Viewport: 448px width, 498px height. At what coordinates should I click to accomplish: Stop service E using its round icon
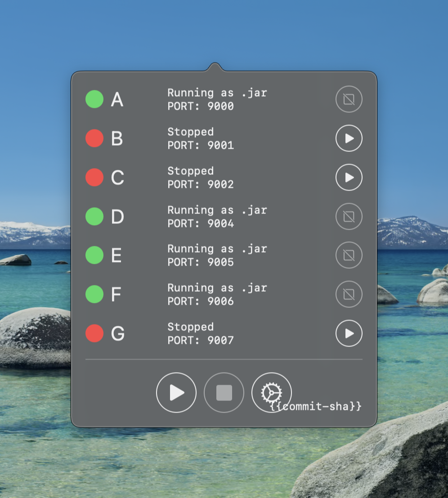[349, 255]
